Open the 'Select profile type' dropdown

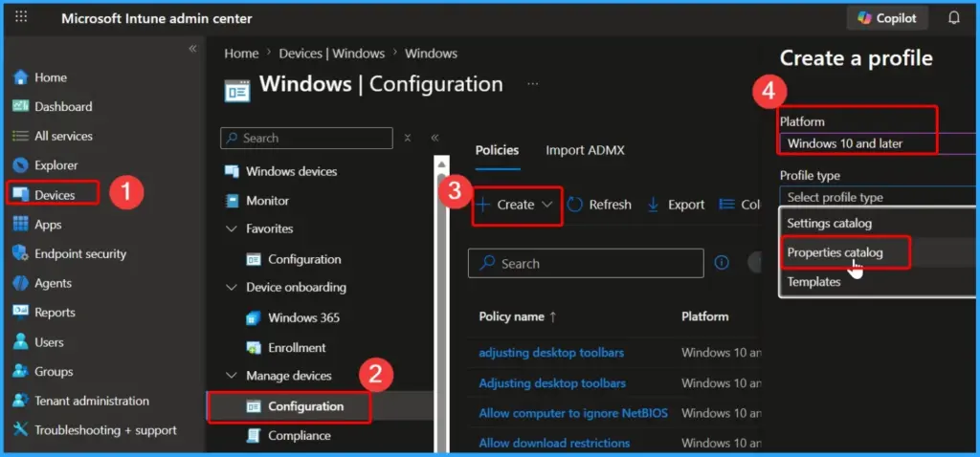coord(877,197)
